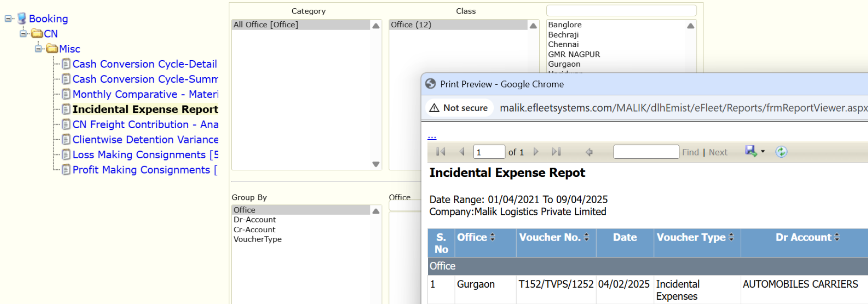Go to the first page of the report
Image resolution: width=868 pixels, height=304 pixels.
[441, 152]
